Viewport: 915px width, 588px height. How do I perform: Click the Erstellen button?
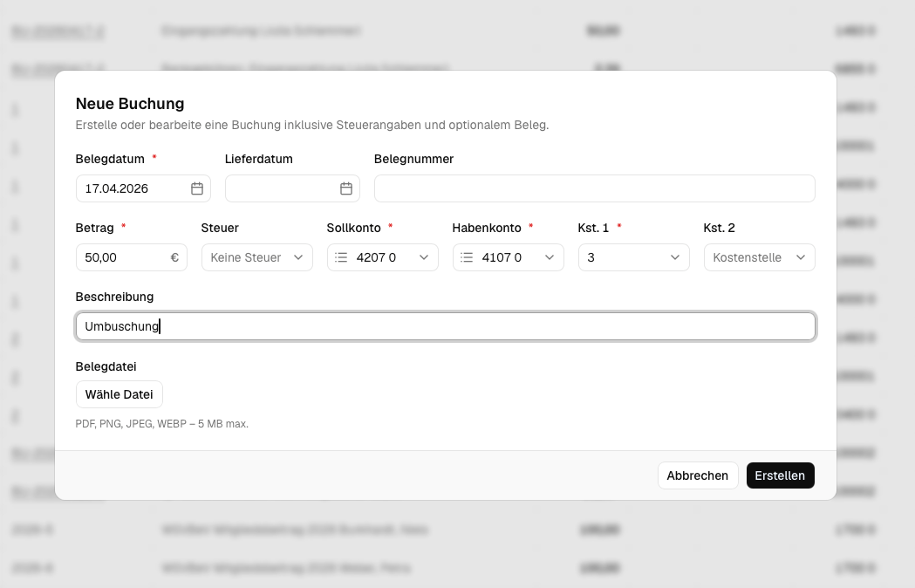(x=780, y=475)
